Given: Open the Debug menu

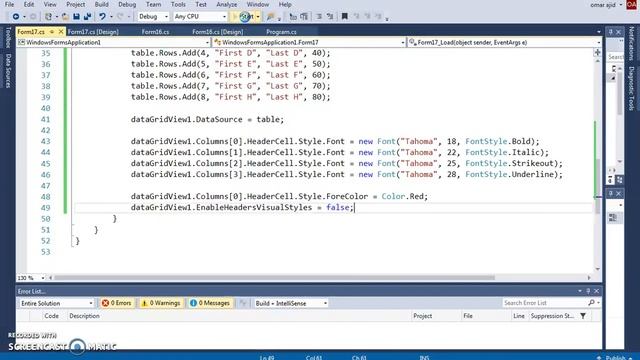Looking at the screenshot, I should coord(127,4).
